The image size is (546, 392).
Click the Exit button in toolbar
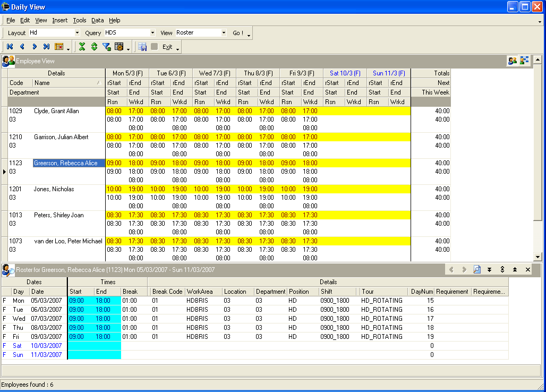click(167, 47)
